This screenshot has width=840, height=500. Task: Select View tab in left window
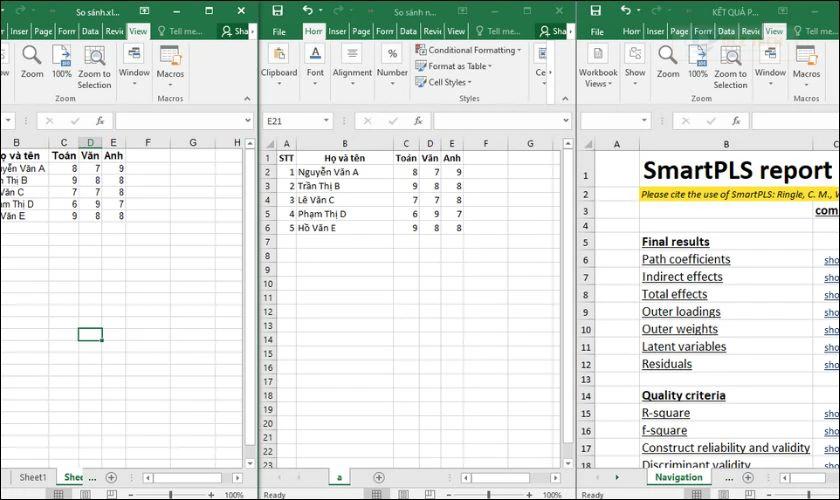click(x=138, y=31)
